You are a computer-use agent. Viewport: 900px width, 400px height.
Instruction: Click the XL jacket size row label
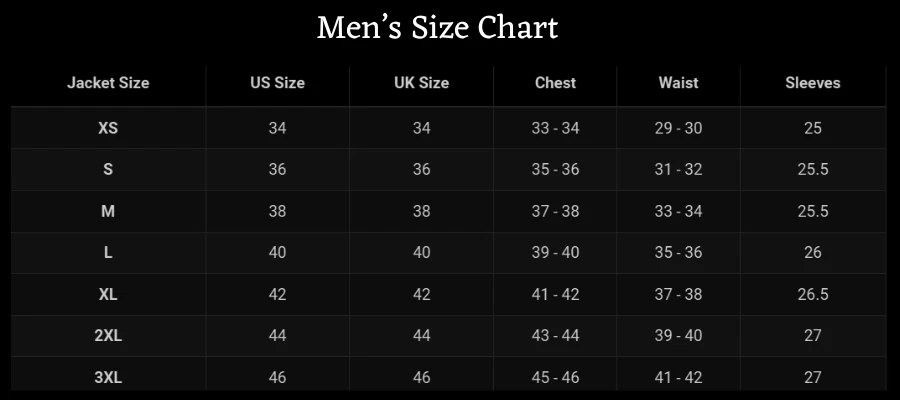click(108, 295)
